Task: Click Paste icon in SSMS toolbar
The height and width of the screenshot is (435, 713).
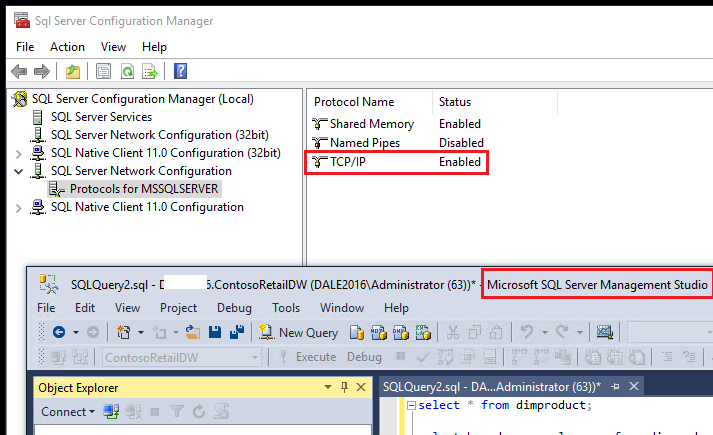Action: pos(496,332)
